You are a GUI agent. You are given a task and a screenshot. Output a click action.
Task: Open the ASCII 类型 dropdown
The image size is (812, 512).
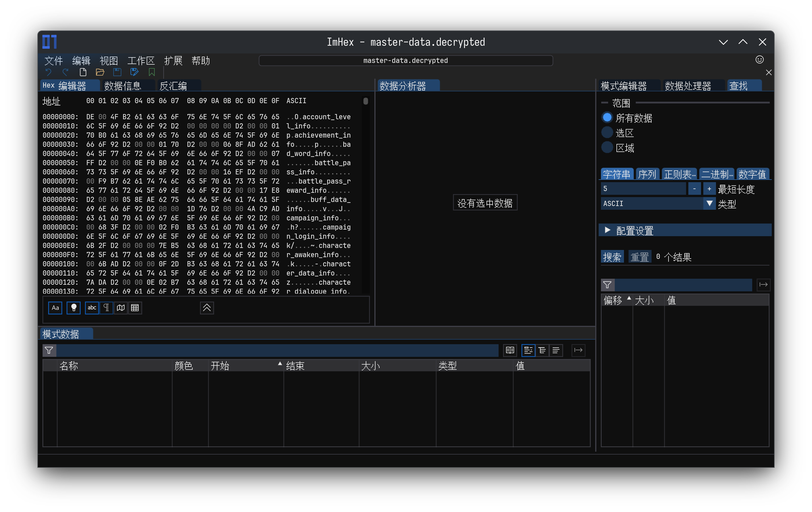pyautogui.click(x=658, y=204)
